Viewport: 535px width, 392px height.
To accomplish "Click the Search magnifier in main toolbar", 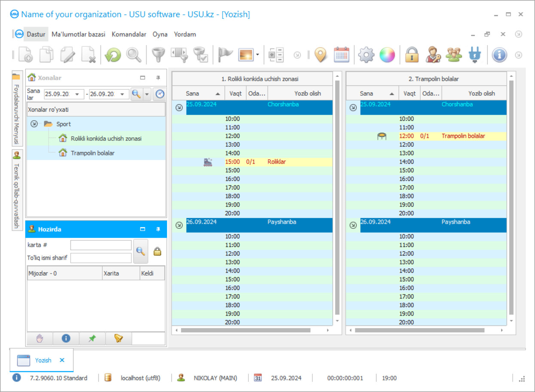I will pyautogui.click(x=134, y=55).
